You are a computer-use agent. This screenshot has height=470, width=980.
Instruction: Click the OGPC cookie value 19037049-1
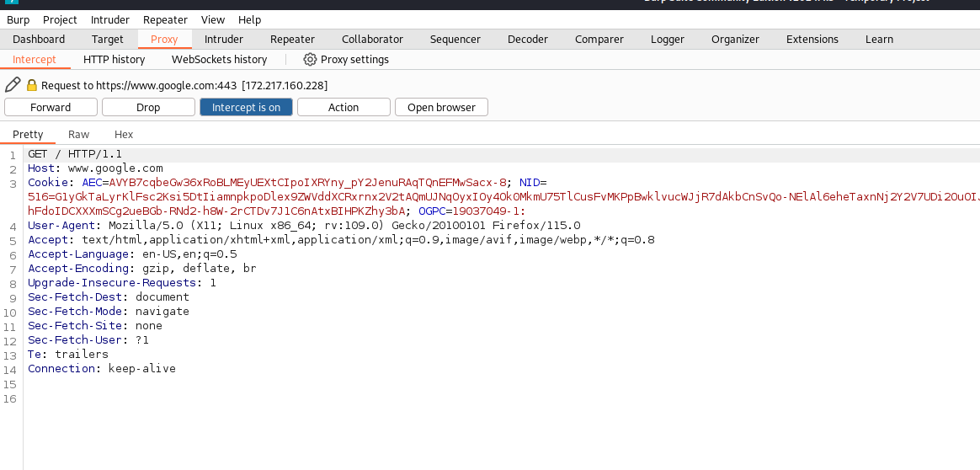[x=489, y=211]
